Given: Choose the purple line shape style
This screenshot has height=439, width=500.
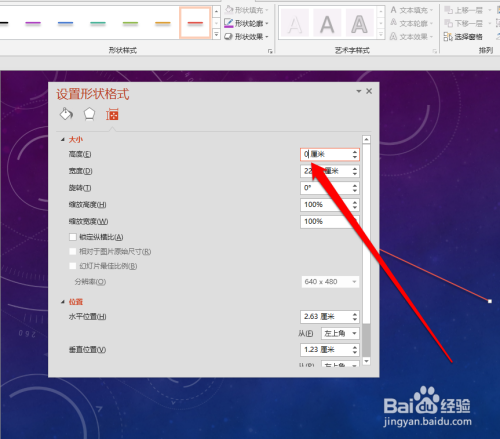Looking at the screenshot, I should click(x=33, y=23).
